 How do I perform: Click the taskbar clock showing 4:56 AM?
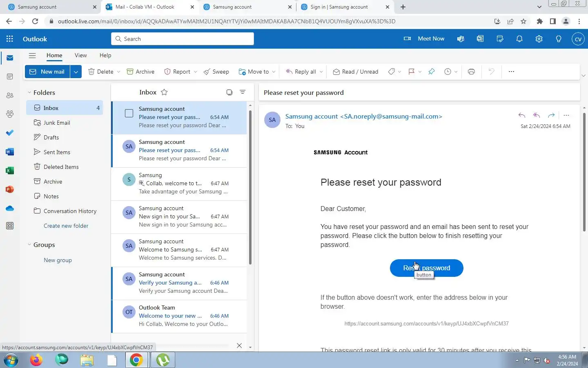(x=567, y=360)
